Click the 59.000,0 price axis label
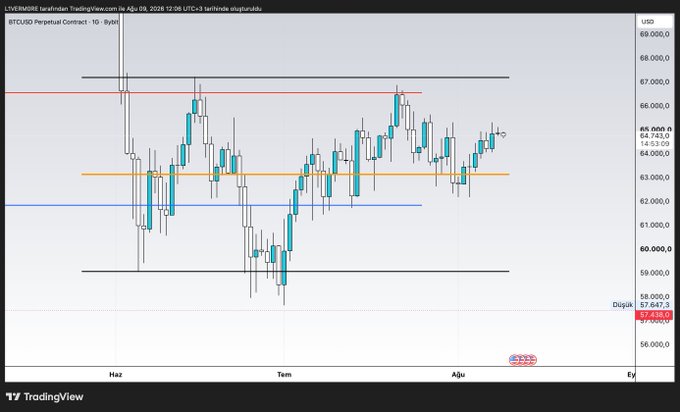 [x=654, y=272]
